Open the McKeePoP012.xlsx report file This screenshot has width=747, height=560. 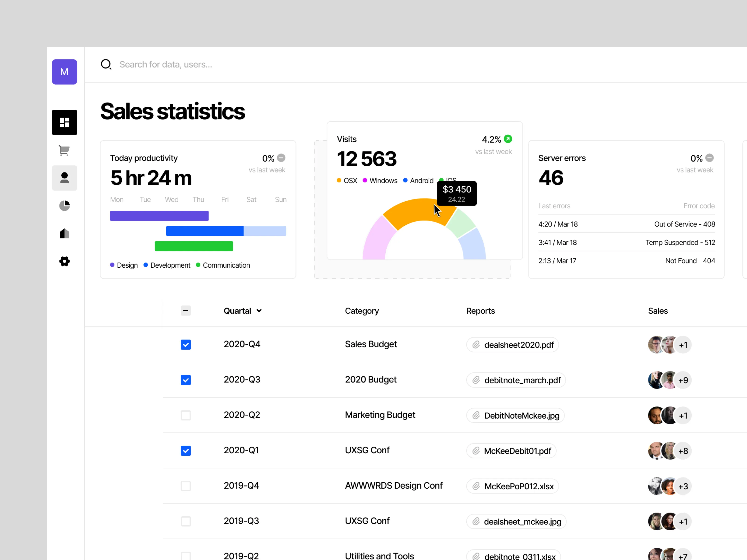[512, 486]
